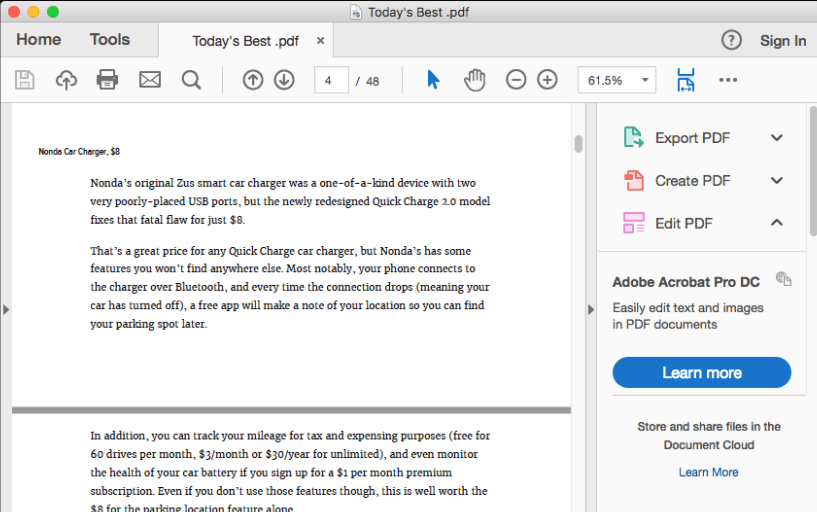
Task: Send file by email envelope icon
Action: (150, 80)
